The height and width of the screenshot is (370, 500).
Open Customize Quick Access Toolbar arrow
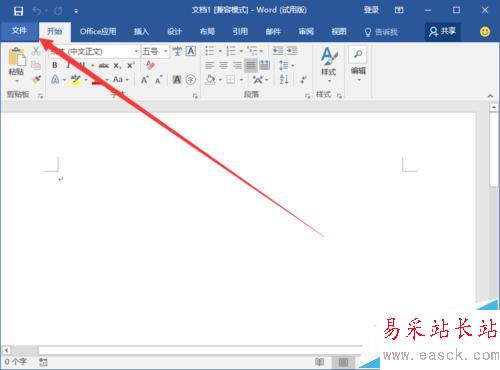tap(76, 11)
